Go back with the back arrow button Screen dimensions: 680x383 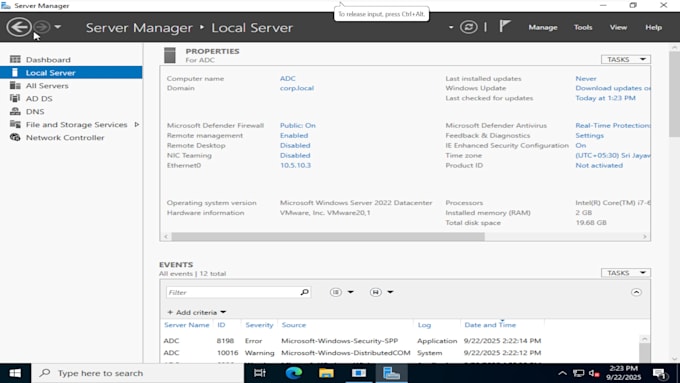[x=19, y=27]
